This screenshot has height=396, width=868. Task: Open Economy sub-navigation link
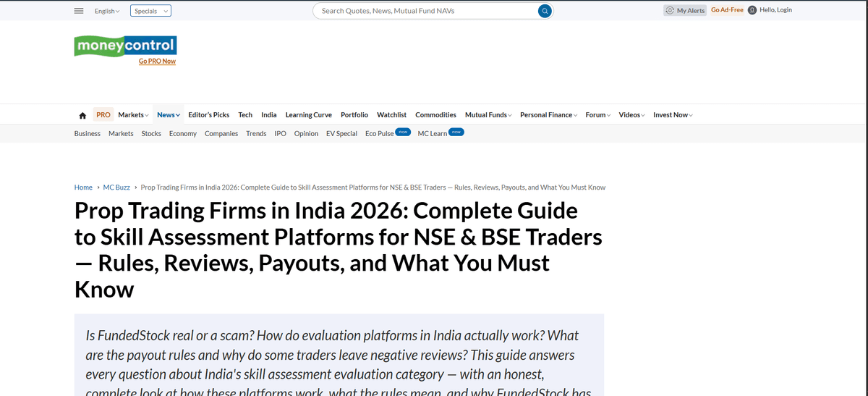[x=183, y=134]
